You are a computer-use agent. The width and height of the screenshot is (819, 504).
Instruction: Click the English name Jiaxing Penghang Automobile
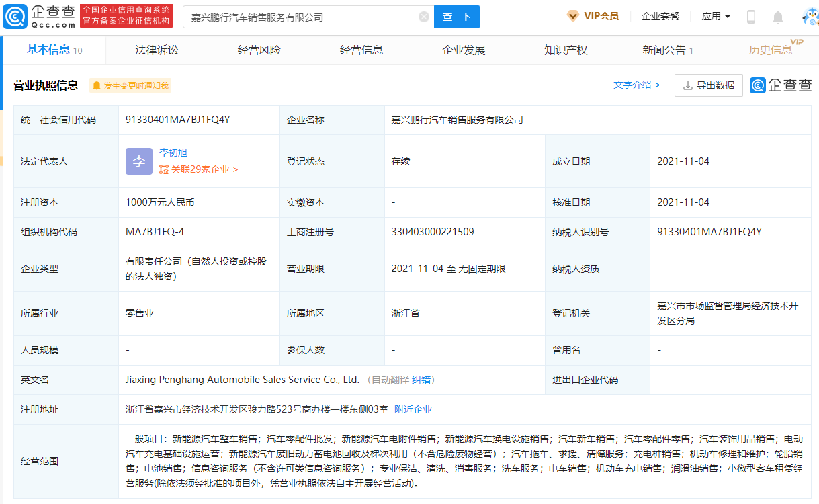[242, 380]
